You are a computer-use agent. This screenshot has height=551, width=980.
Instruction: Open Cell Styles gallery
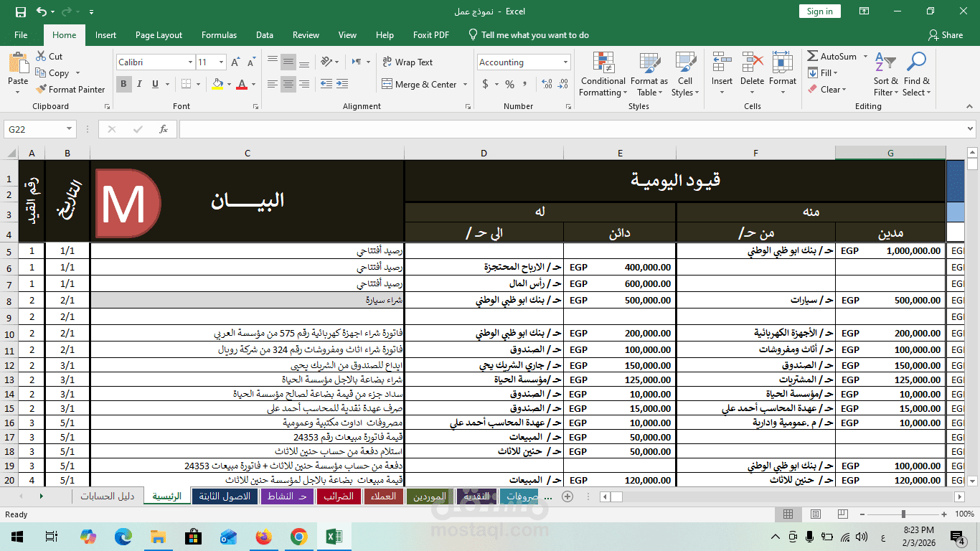click(x=685, y=75)
